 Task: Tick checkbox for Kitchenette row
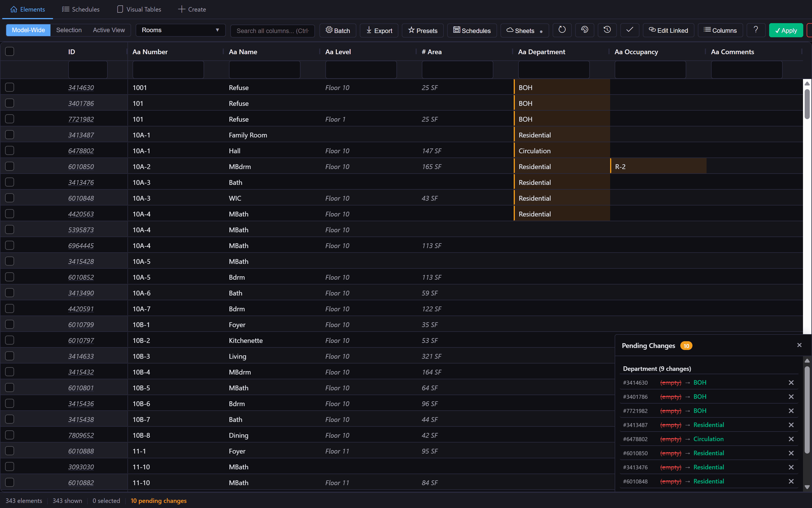click(x=10, y=340)
